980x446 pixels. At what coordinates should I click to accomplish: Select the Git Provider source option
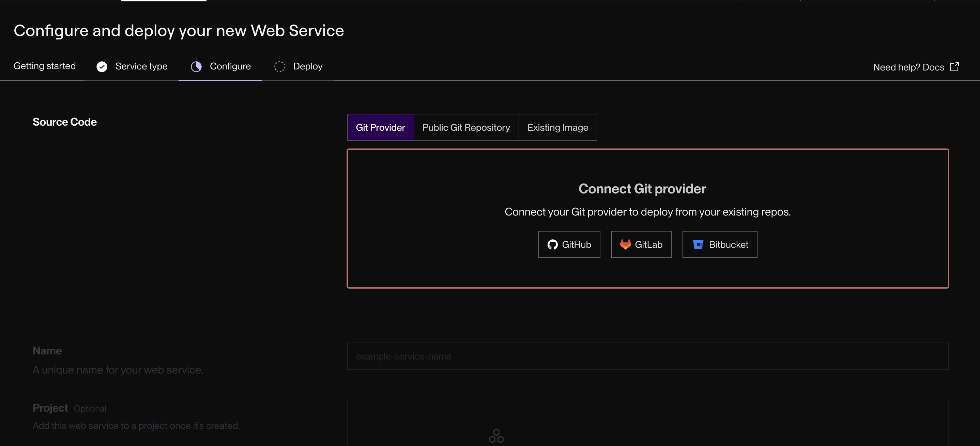pyautogui.click(x=380, y=127)
